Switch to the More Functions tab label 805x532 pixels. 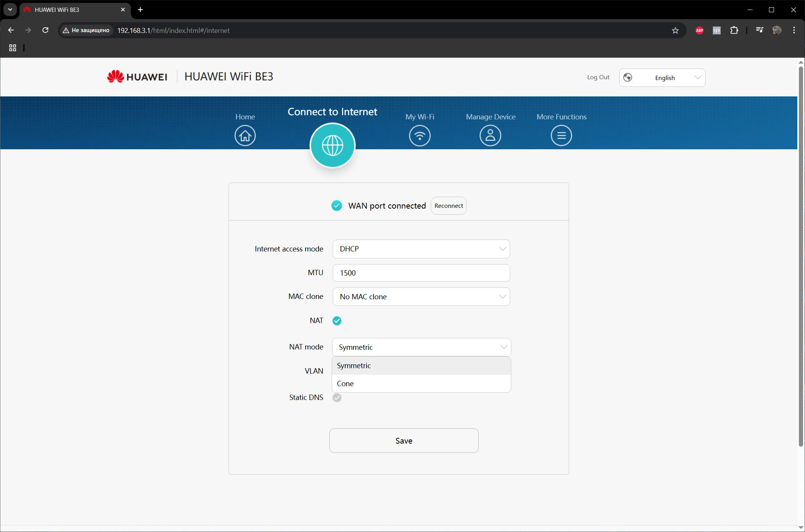[x=561, y=117]
